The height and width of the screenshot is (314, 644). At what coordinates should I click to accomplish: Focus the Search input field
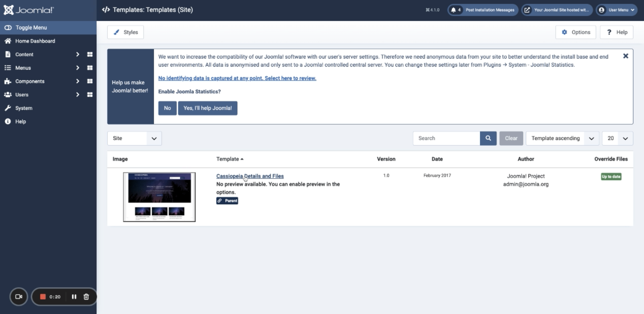(447, 138)
